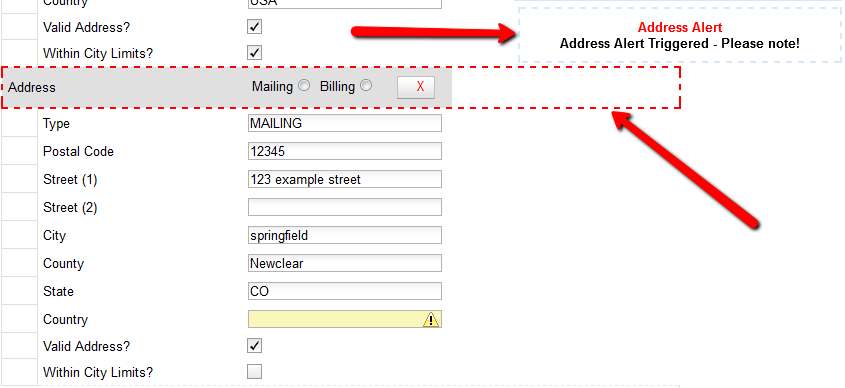
Task: Check the lower Within City Limits checkbox
Action: click(x=254, y=372)
